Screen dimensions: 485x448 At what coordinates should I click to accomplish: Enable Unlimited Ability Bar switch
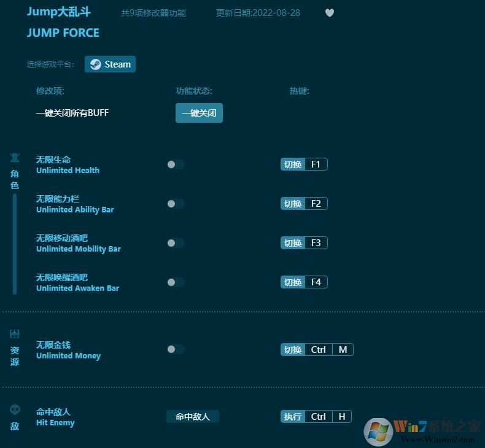[176, 204]
